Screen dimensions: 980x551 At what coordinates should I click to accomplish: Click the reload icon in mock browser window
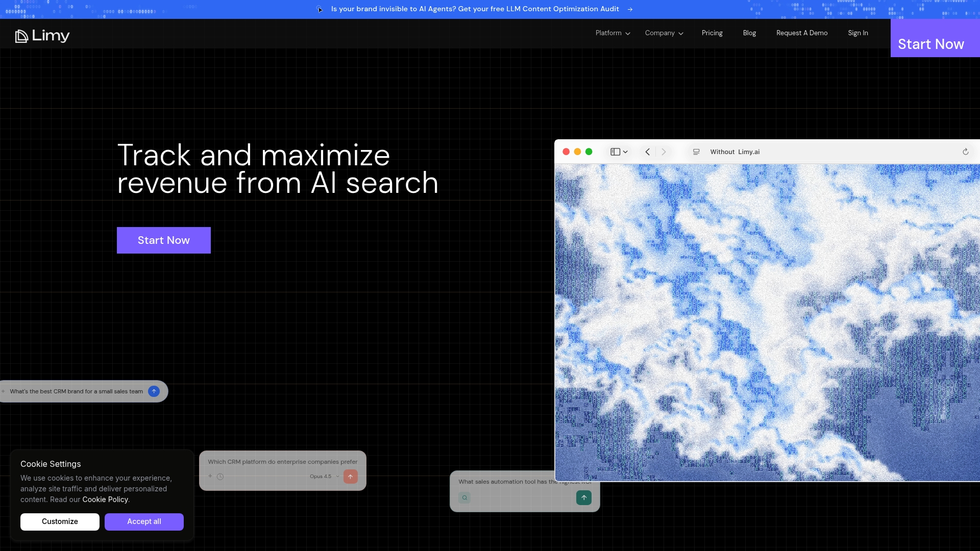coord(965,152)
